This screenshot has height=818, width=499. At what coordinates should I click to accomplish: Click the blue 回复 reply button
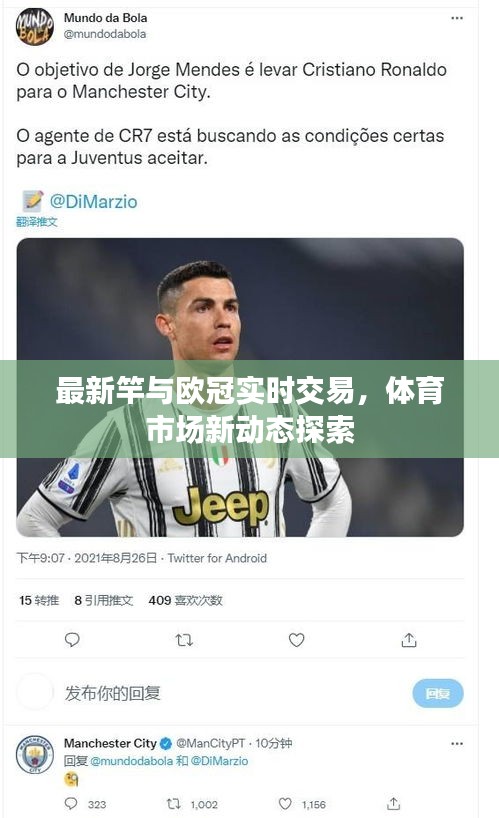tap(437, 693)
